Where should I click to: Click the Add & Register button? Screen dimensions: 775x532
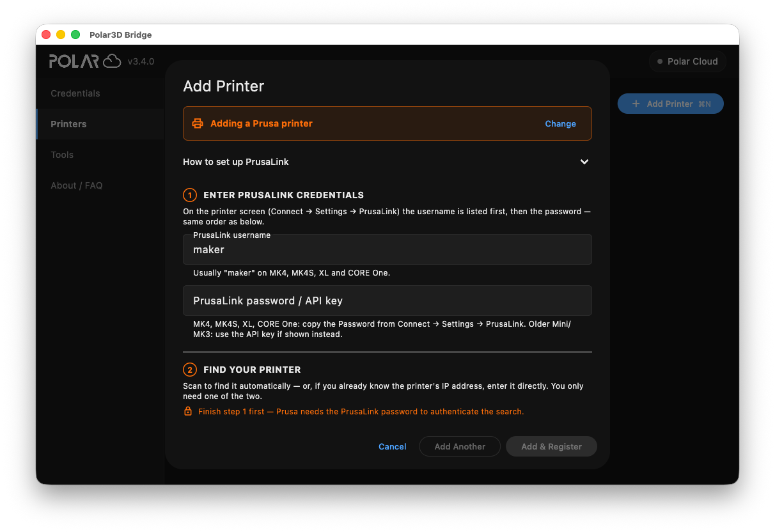pyautogui.click(x=551, y=446)
